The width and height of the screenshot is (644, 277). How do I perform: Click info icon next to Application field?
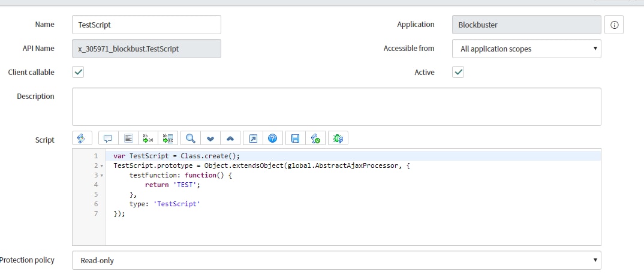(614, 25)
